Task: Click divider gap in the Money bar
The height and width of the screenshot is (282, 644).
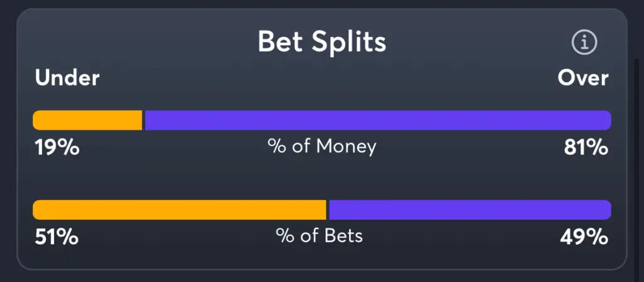Action: coord(144,120)
